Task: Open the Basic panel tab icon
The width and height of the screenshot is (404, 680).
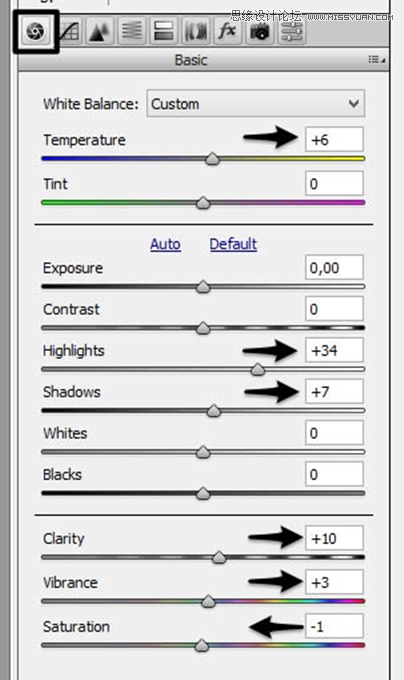Action: point(36,32)
